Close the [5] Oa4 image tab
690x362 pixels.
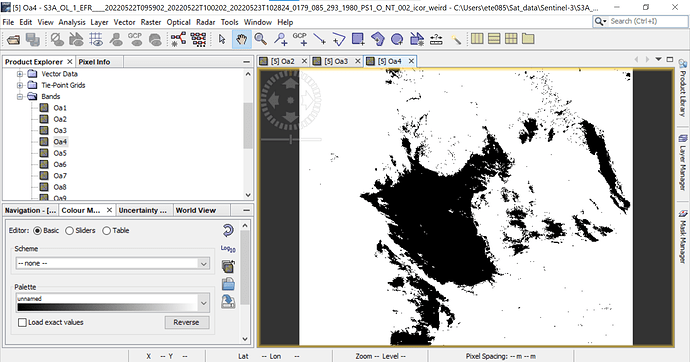411,61
